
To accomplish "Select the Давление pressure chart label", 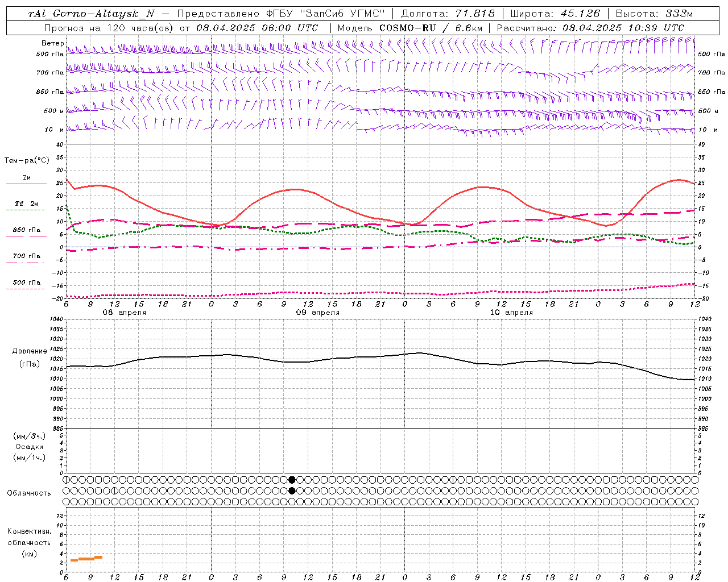I will (x=30, y=351).
